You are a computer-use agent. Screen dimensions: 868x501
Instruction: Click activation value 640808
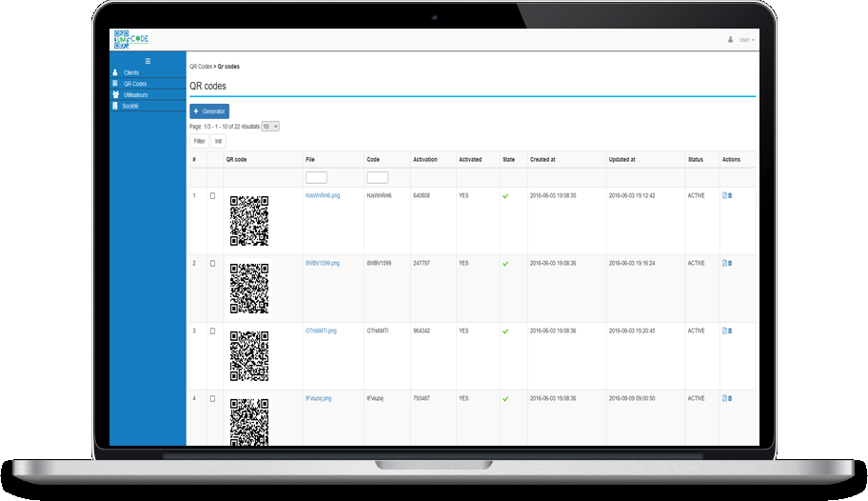tap(422, 195)
